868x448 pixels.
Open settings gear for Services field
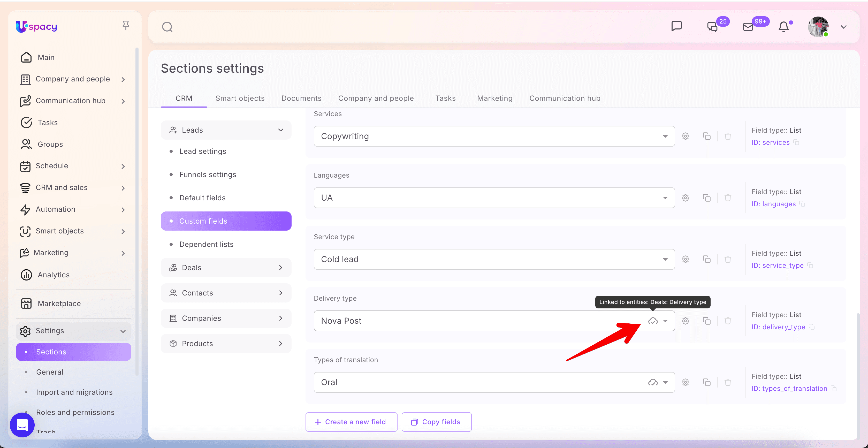pyautogui.click(x=685, y=136)
